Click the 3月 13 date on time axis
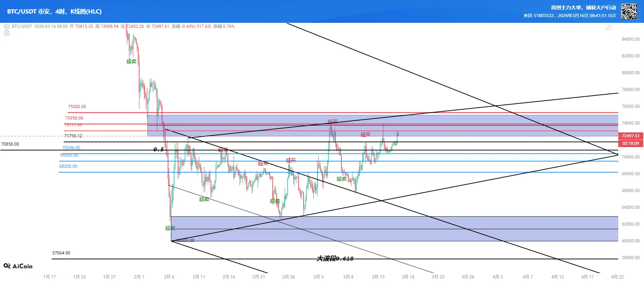Viewport: 644px width, 282px height. [378, 277]
